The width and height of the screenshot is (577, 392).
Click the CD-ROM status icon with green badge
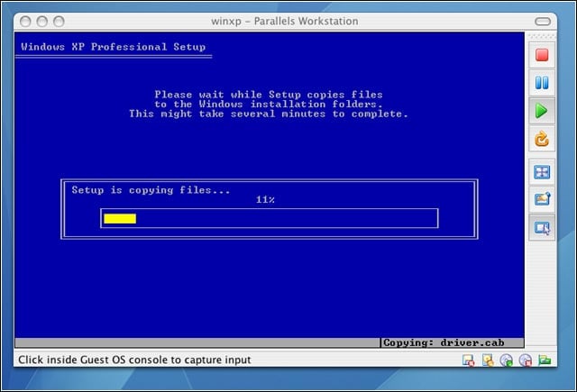coord(507,360)
